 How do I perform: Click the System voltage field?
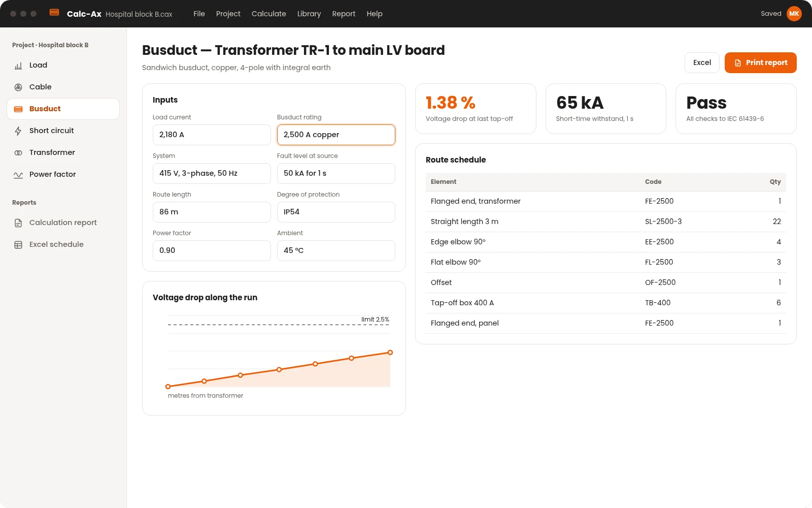[212, 173]
